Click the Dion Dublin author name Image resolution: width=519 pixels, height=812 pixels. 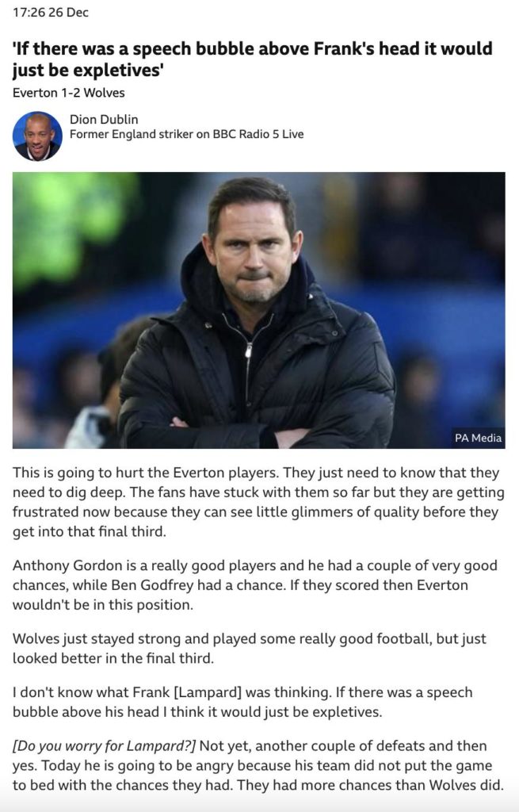[x=104, y=119]
